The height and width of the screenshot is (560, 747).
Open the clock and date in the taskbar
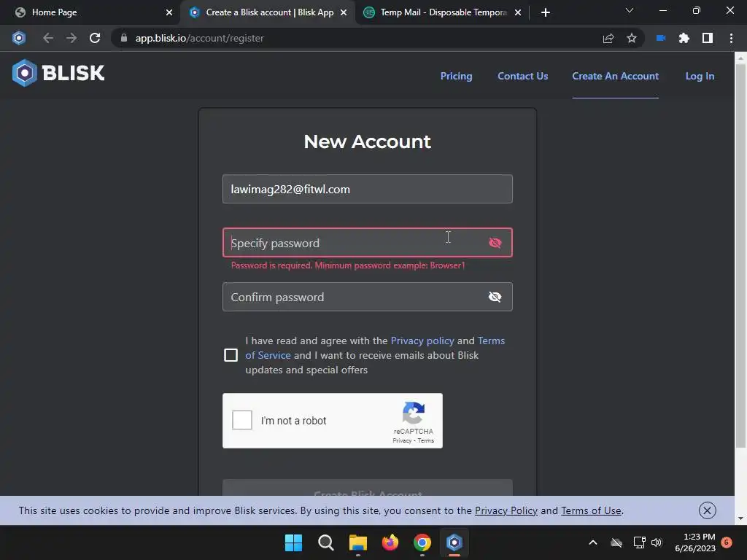[x=695, y=542]
